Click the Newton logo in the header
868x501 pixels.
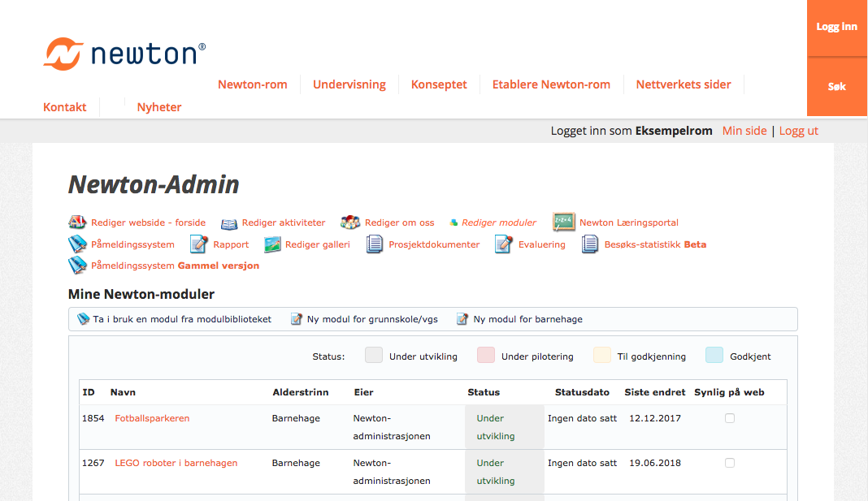point(124,54)
